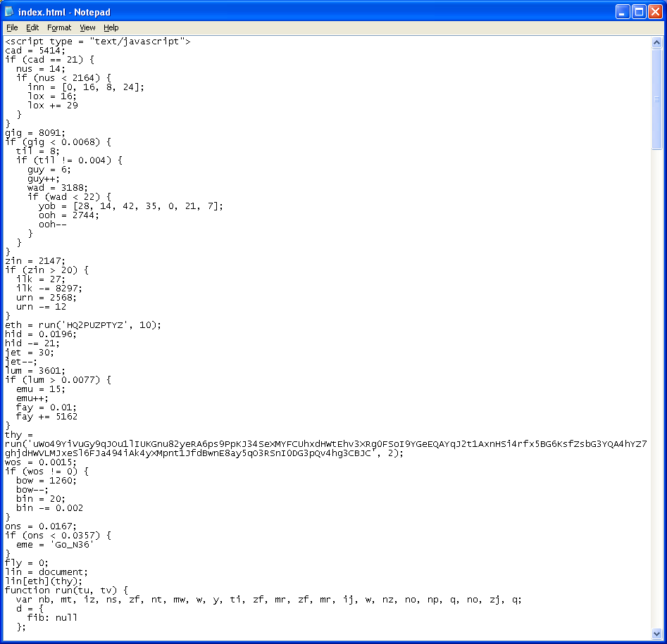This screenshot has width=667, height=644.
Task: Maximize the Notepad window
Action: coord(638,12)
